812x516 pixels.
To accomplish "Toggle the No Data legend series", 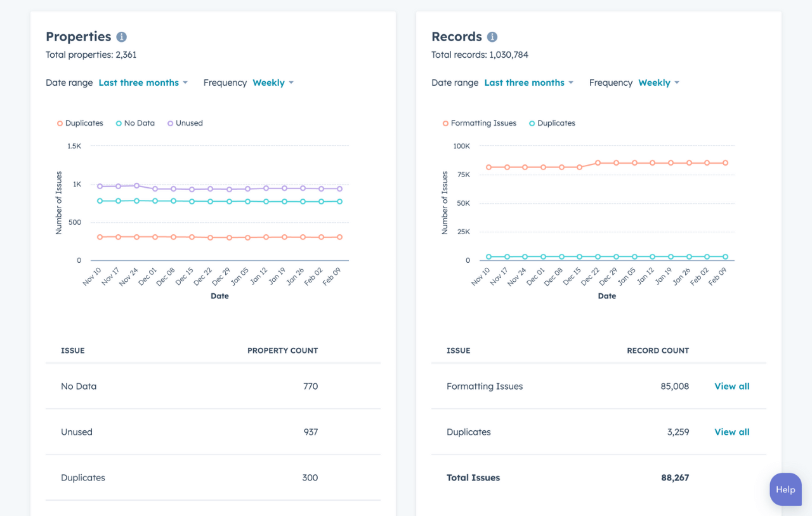I will point(135,123).
